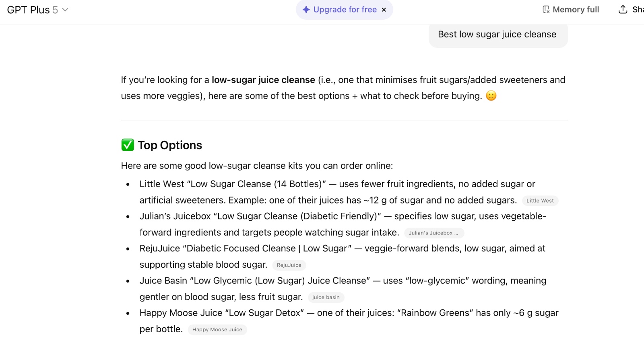Open the Julian's Juicebox source chip

[433, 233]
